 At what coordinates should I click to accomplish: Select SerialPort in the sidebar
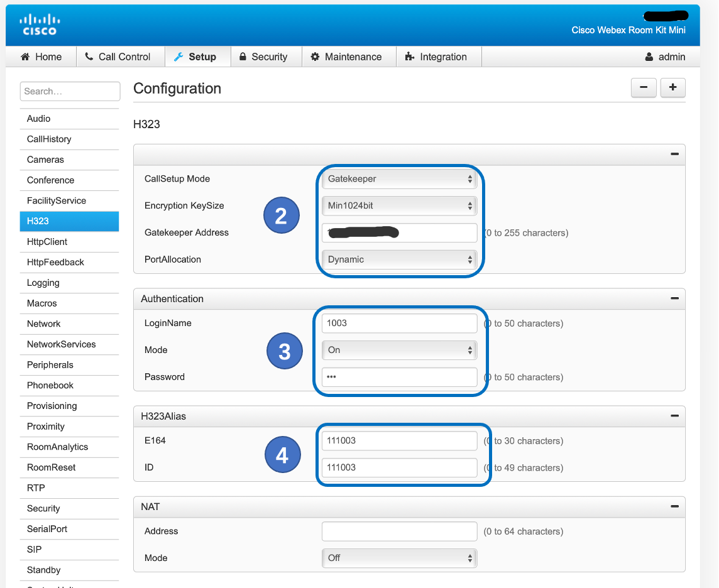tap(69, 529)
